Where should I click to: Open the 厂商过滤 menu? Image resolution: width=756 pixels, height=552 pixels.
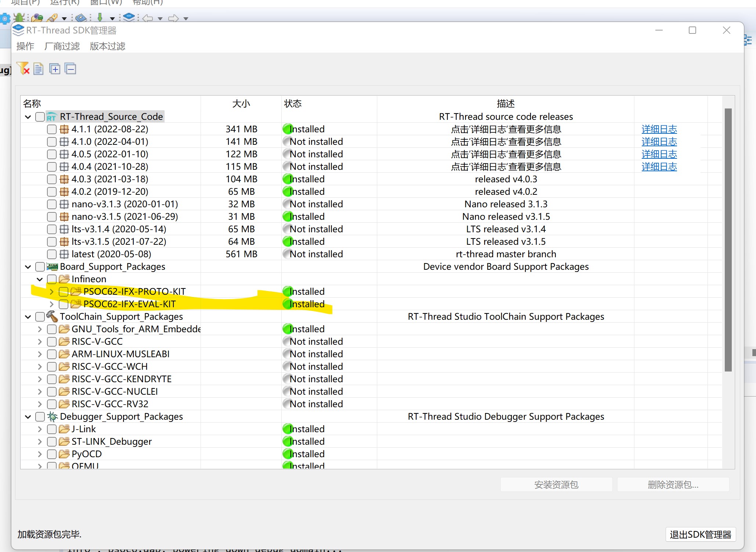(62, 46)
